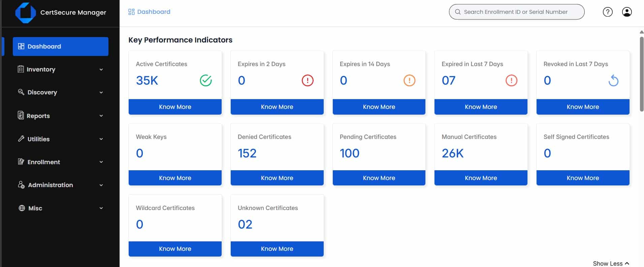This screenshot has height=267, width=644.
Task: Collapse KPI cards with Show Less
Action: pyautogui.click(x=611, y=263)
